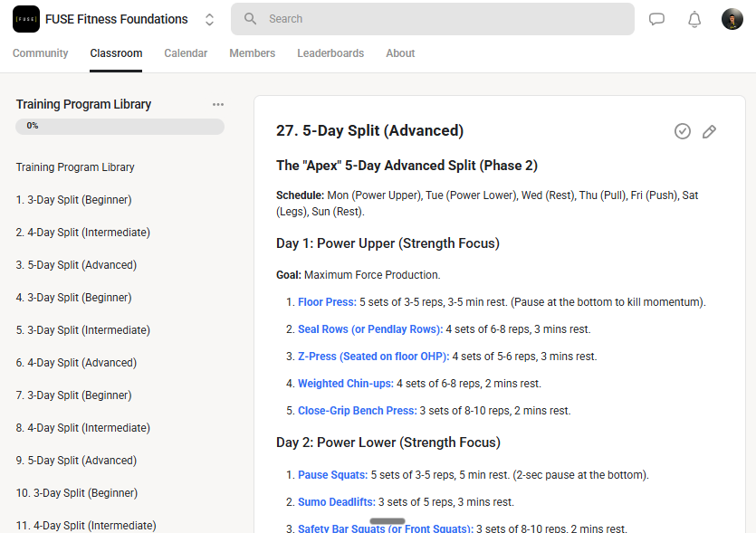Open the Members tab
The width and height of the screenshot is (756, 533).
253,53
